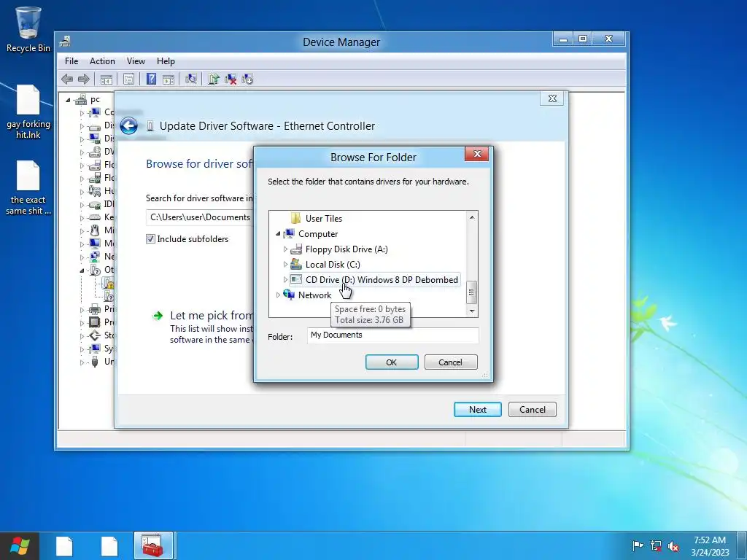This screenshot has width=747, height=560.
Task: Open the Recycle Bin desktop icon
Action: click(x=28, y=28)
